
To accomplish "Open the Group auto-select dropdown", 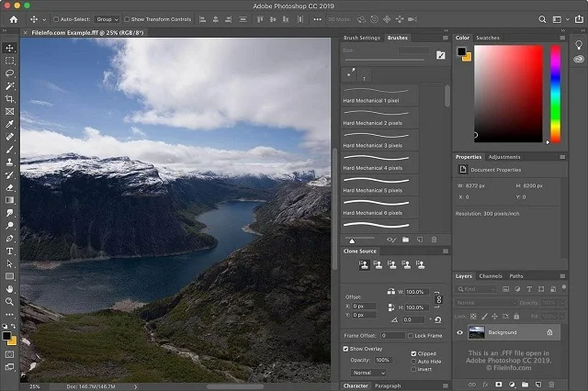I will point(107,19).
